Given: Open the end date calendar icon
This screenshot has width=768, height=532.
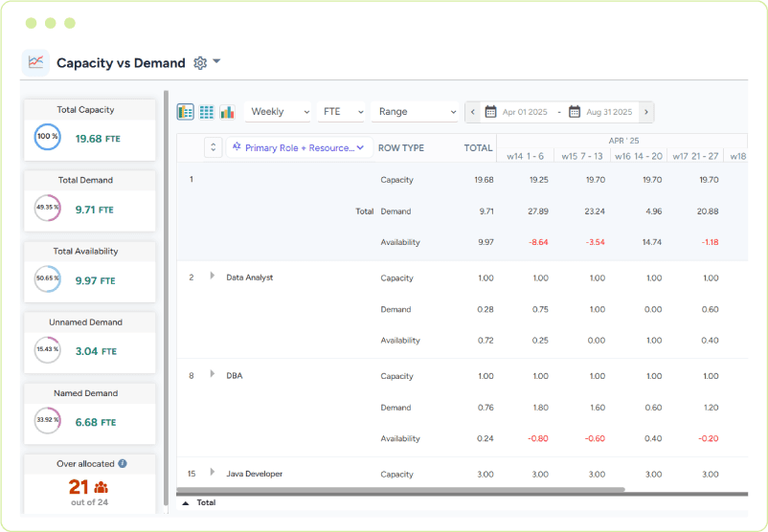Looking at the screenshot, I should click(574, 112).
